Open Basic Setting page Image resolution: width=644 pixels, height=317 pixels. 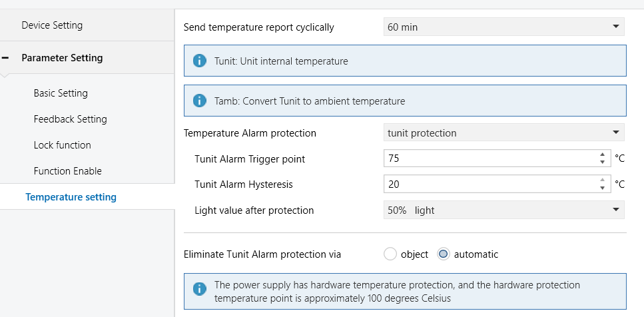coord(61,93)
